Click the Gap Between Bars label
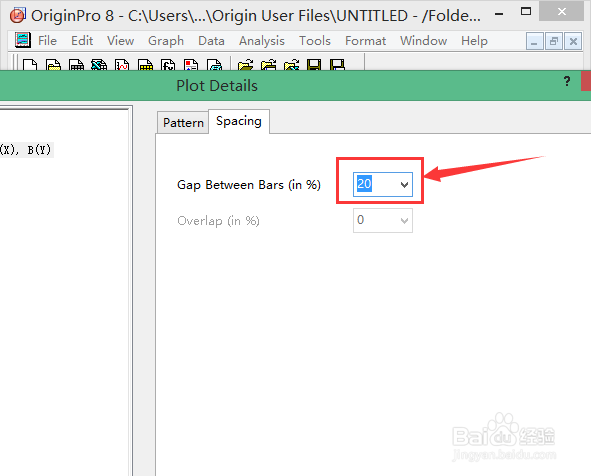Image resolution: width=591 pixels, height=476 pixels. click(x=249, y=185)
